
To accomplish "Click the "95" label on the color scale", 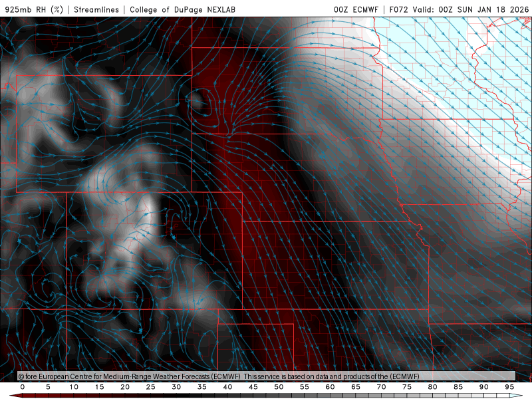I will [509, 387].
